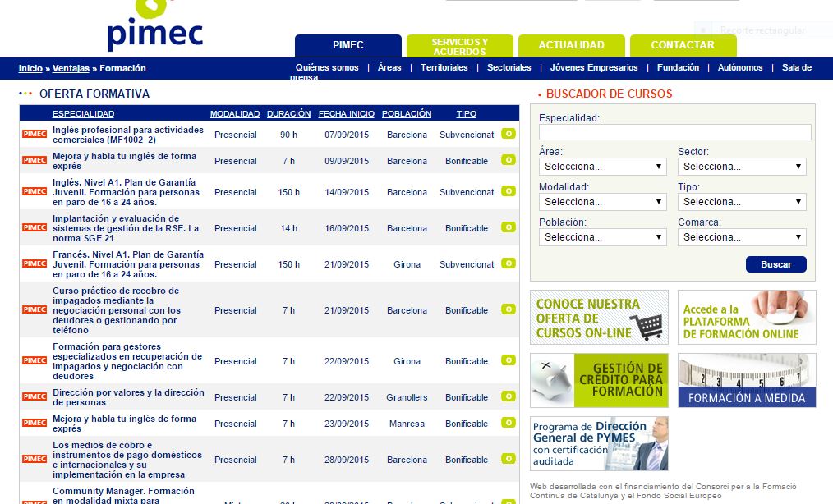Open course Inglés profesional para actividades comerciales
The image size is (833, 504).
point(128,135)
